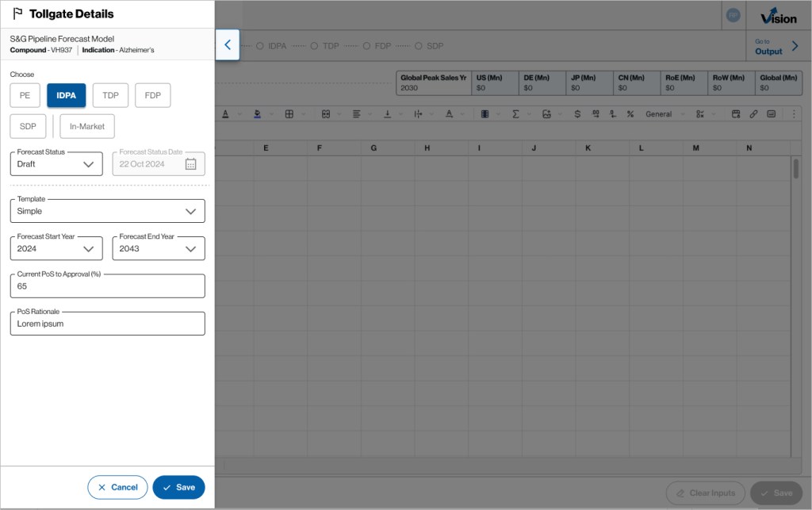Open the Forecast End Year dropdown
The height and width of the screenshot is (510, 812).
(x=159, y=248)
